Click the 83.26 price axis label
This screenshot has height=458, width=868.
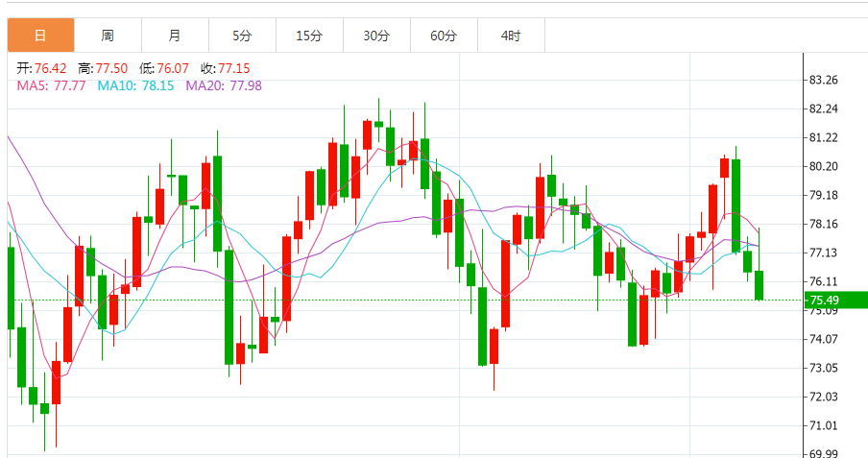pos(824,80)
